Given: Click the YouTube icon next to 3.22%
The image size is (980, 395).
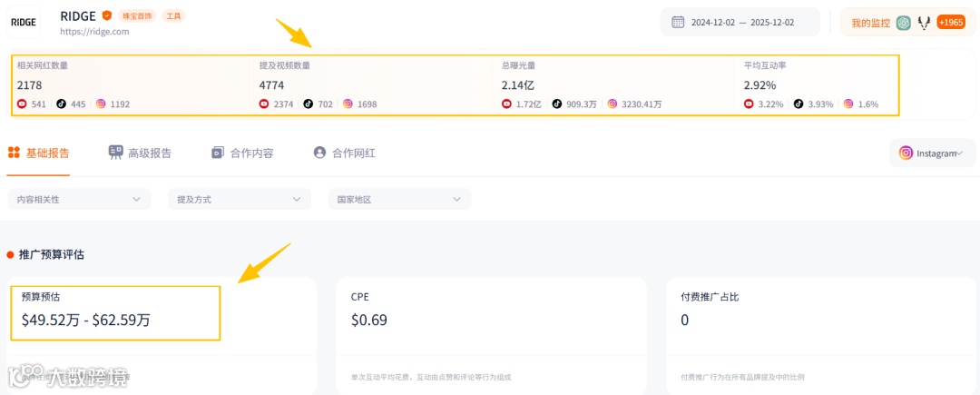Looking at the screenshot, I should pos(749,104).
